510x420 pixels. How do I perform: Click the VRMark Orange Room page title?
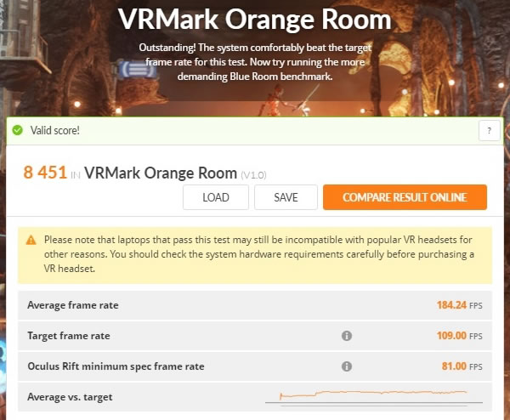pos(254,19)
